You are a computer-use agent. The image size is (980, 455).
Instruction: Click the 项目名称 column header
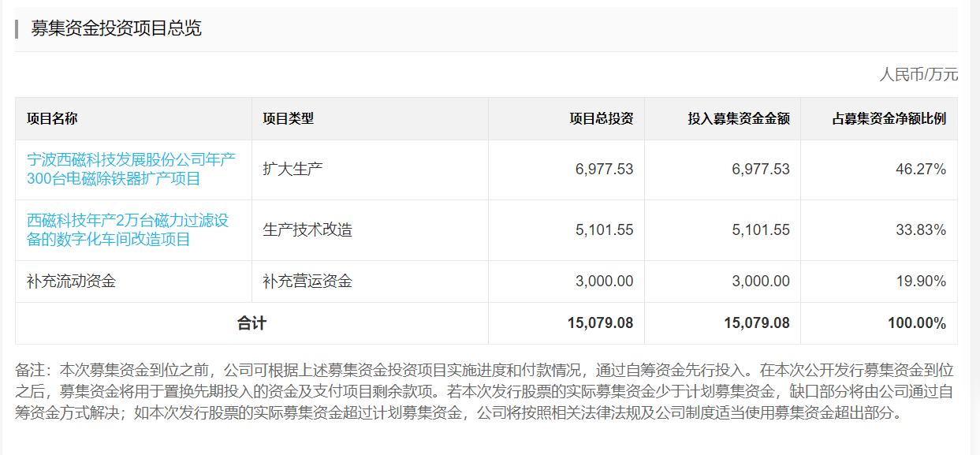point(52,119)
